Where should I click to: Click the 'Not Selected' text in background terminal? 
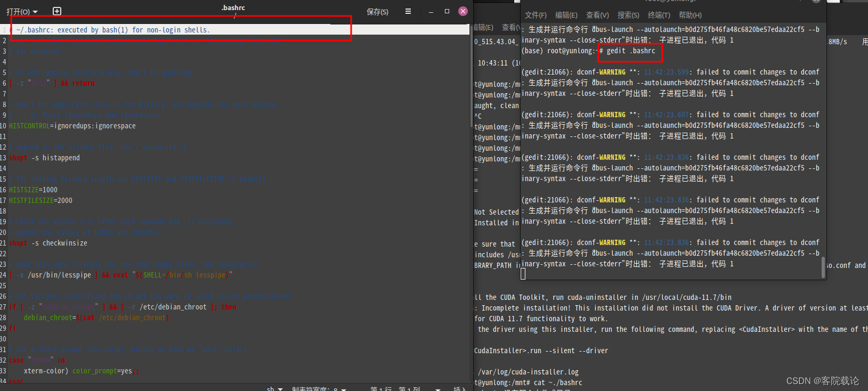pyautogui.click(x=497, y=212)
